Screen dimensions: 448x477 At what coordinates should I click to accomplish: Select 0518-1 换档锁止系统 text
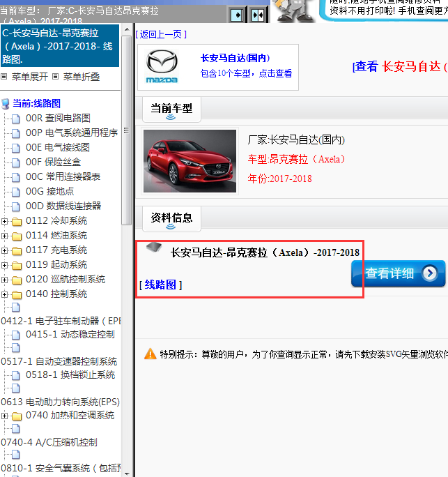(x=70, y=374)
